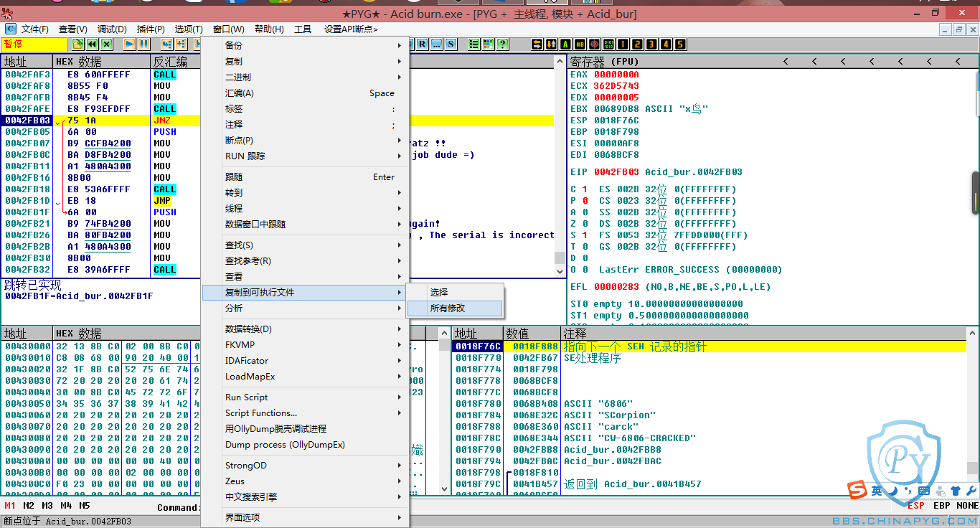Switch to memory tab M5
Image resolution: width=980 pixels, height=528 pixels.
point(85,506)
